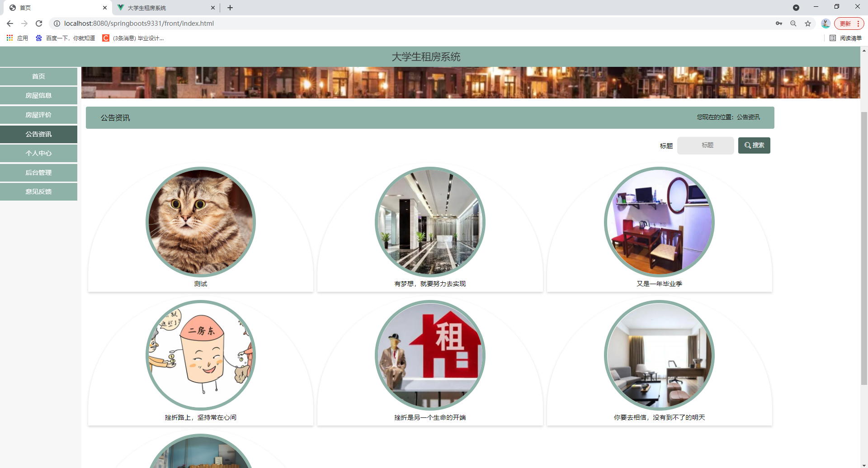Open the 阅读清单 reading list
868x468 pixels.
coord(846,38)
